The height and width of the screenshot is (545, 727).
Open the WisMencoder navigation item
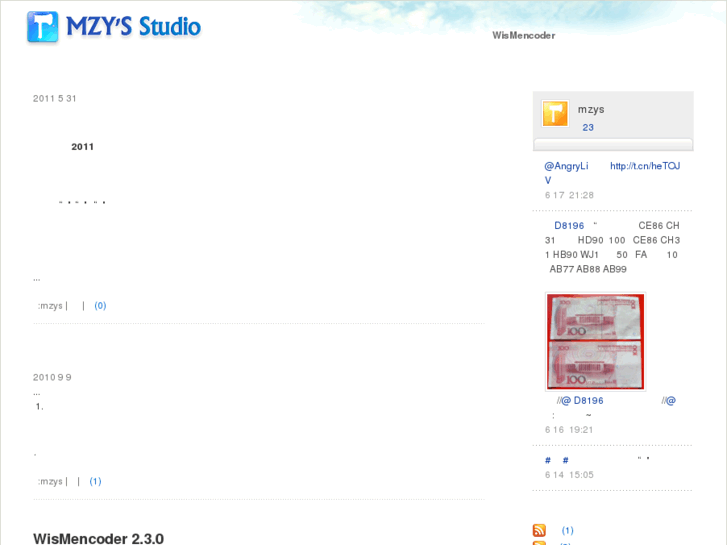[523, 36]
